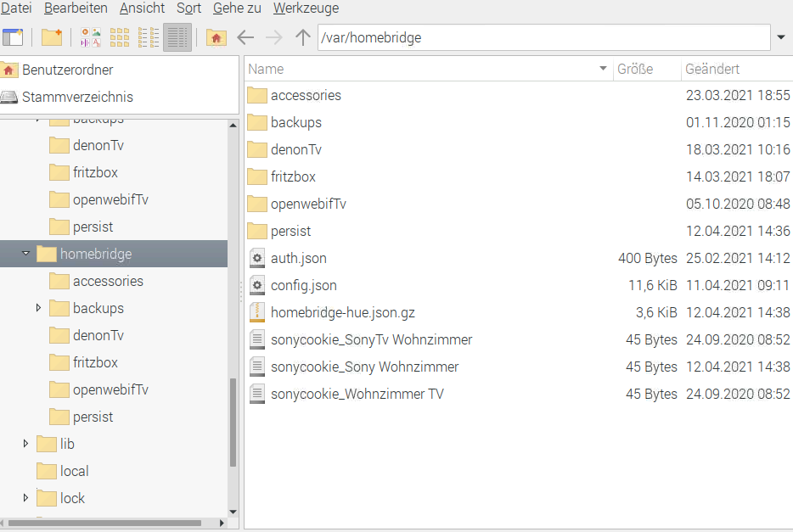Go to home folder via toolbar icon
Screen dimensions: 793x532
coord(217,37)
